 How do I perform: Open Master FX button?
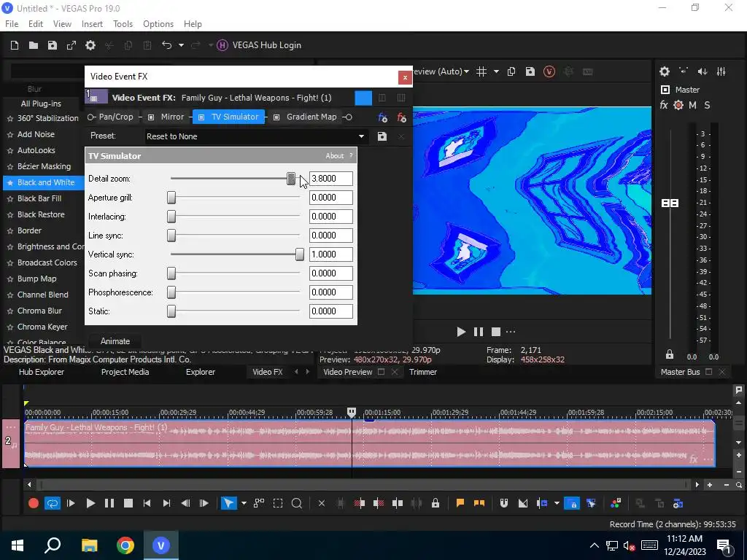tap(664, 105)
